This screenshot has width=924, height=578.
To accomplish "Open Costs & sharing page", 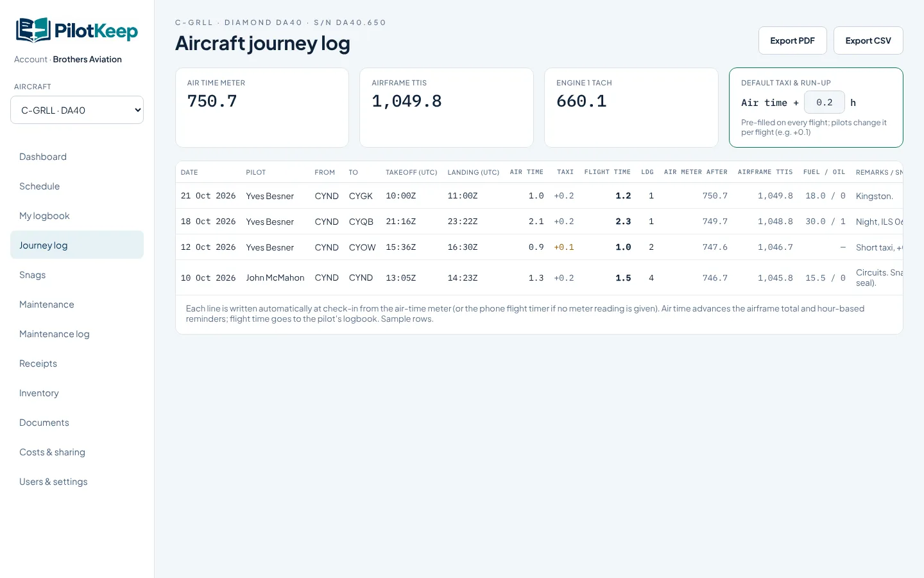I will [77, 452].
